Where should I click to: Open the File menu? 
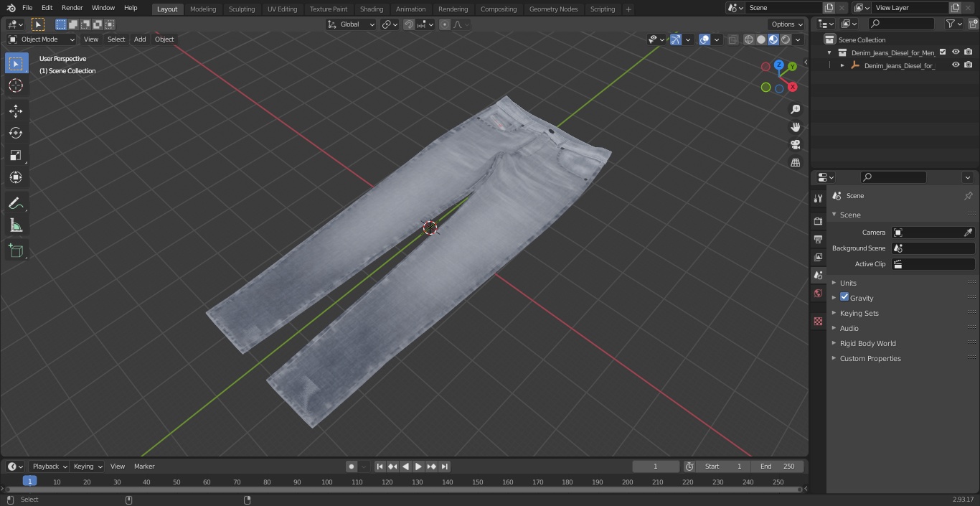tap(27, 8)
